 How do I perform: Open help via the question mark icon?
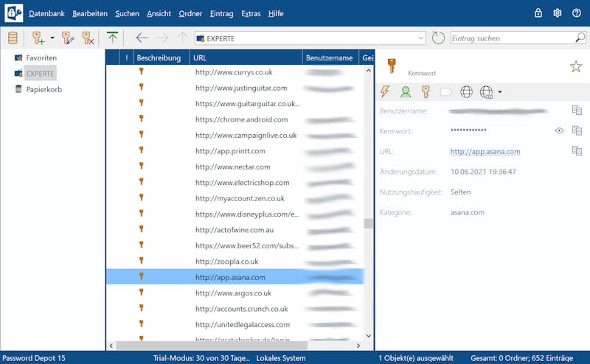577,13
